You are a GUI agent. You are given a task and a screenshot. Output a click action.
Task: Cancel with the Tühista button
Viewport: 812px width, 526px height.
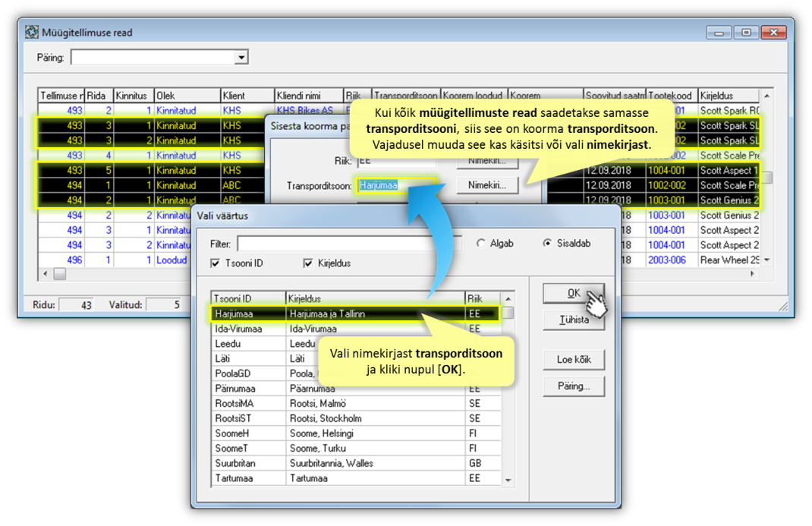pyautogui.click(x=574, y=320)
